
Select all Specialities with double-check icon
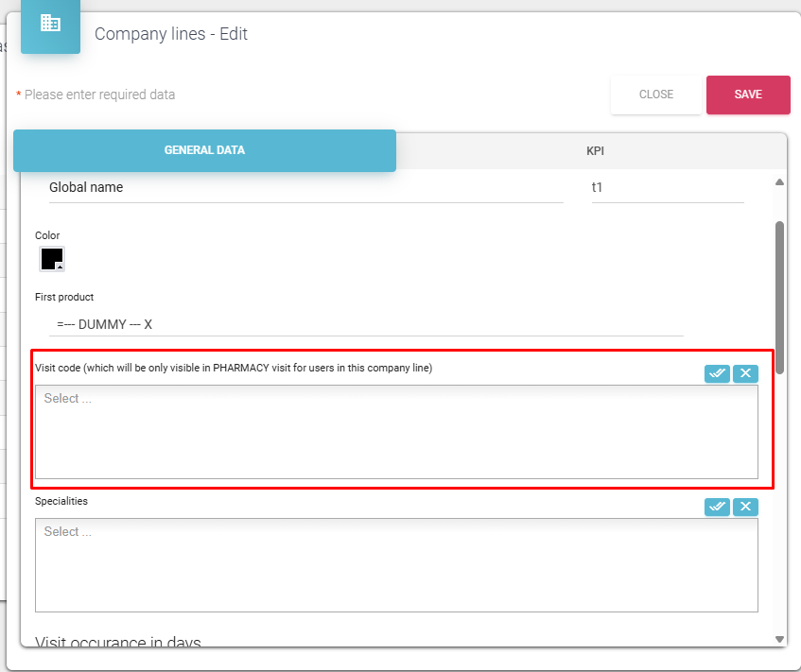click(717, 507)
